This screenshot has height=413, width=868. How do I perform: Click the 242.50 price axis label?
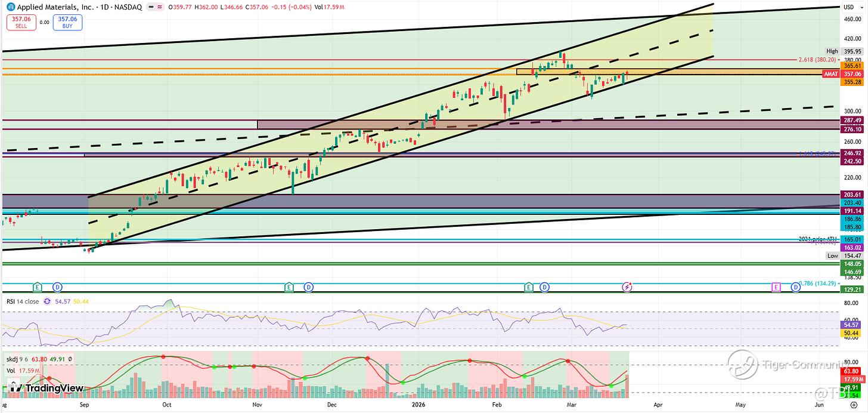[x=852, y=161]
